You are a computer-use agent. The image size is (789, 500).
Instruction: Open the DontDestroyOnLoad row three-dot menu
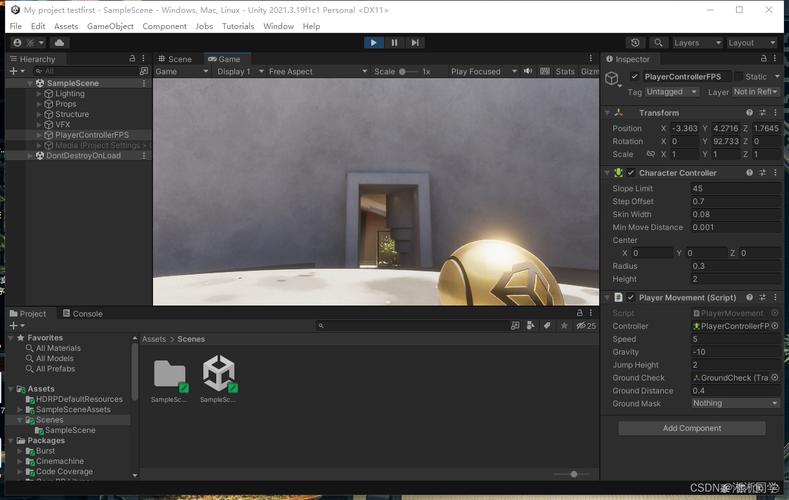click(144, 155)
